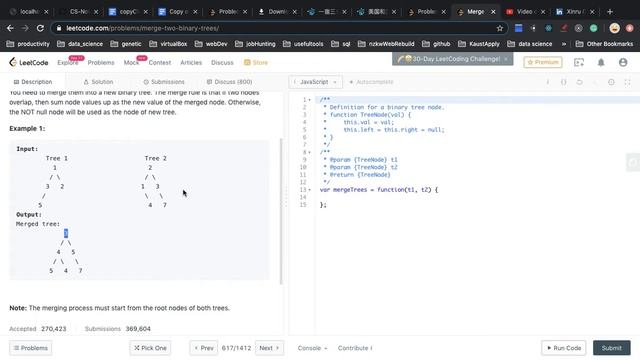Click the red pen extension icon
Viewport: 640px width, 360px height.
point(564,28)
